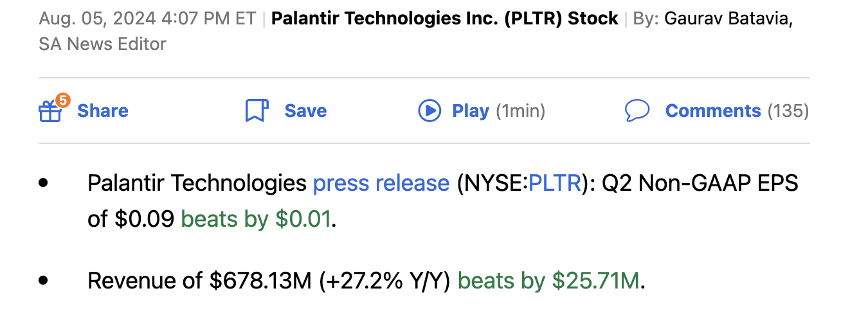Click the SA News Editor byline text
The width and height of the screenshot is (868, 311).
[102, 44]
